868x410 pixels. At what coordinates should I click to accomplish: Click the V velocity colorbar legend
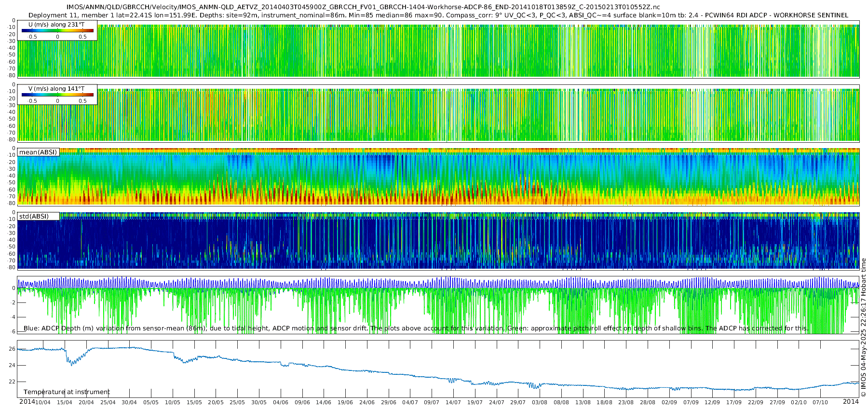(x=57, y=95)
